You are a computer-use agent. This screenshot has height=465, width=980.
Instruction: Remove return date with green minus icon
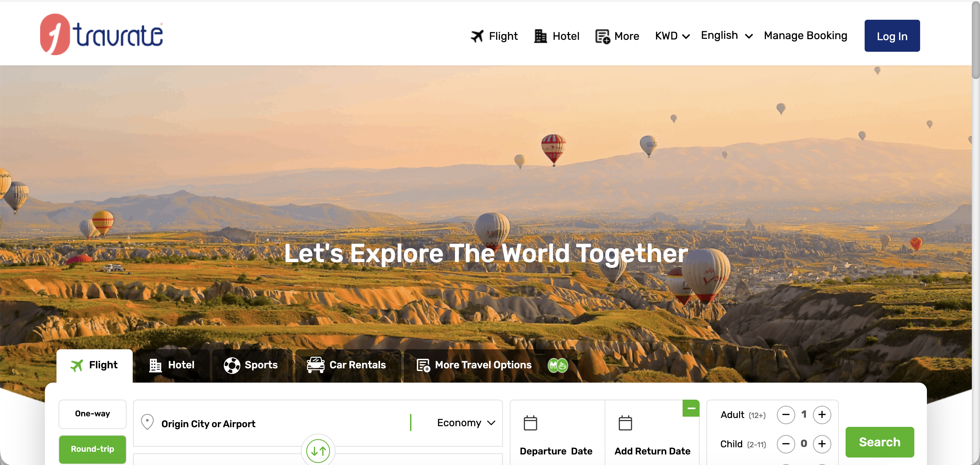click(690, 408)
